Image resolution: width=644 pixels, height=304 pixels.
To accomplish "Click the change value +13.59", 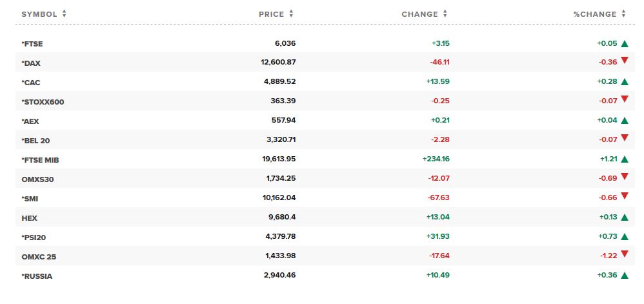I will click(438, 81).
